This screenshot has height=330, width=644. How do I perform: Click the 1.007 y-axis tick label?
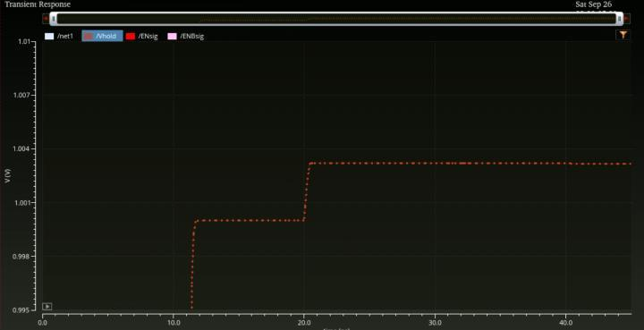click(22, 95)
